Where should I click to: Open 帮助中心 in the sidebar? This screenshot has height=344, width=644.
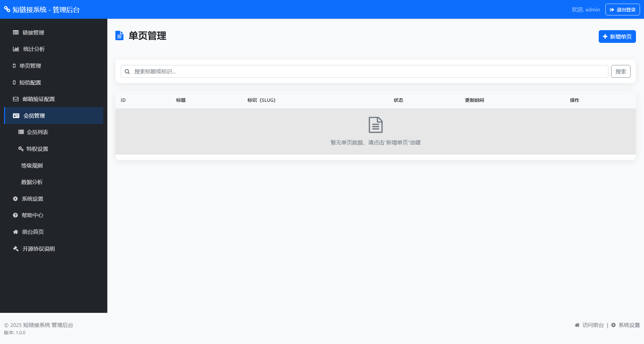tap(54, 215)
